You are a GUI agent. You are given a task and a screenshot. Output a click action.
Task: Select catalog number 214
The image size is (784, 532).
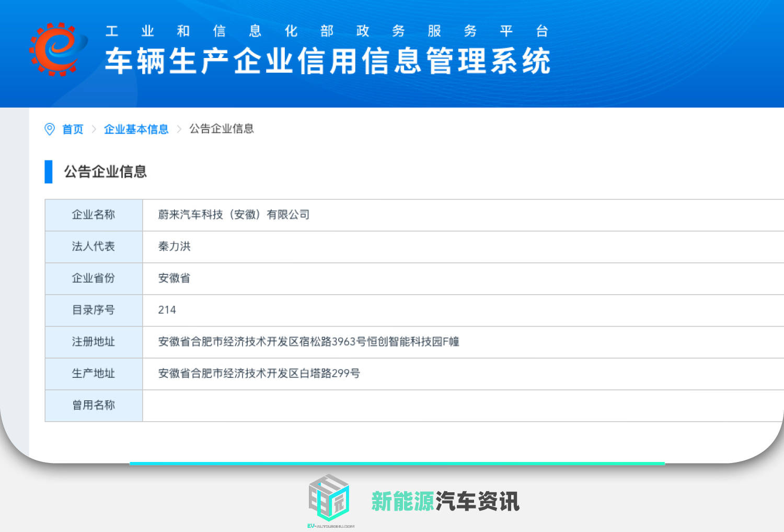167,310
